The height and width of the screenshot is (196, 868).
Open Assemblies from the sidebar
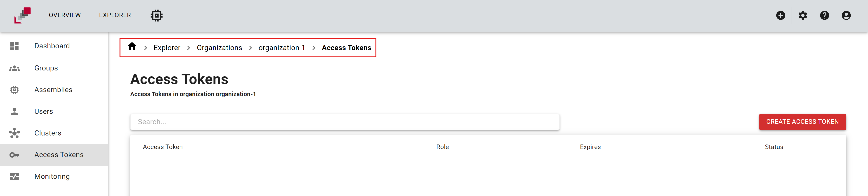point(54,90)
